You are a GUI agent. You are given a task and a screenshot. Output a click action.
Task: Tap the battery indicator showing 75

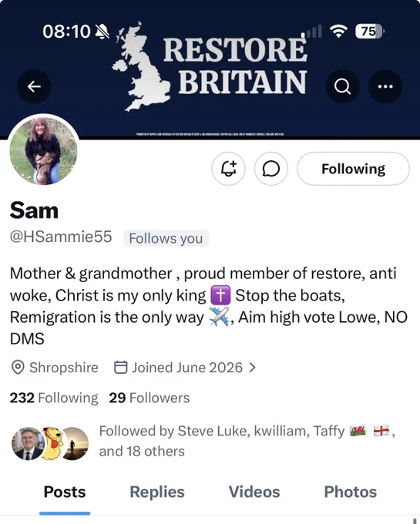coord(370,31)
